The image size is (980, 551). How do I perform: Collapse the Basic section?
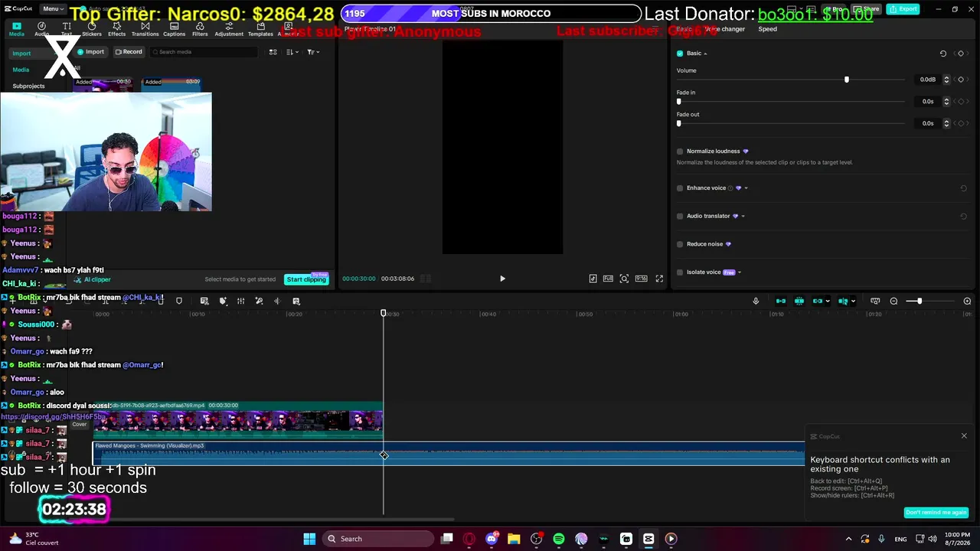(705, 54)
